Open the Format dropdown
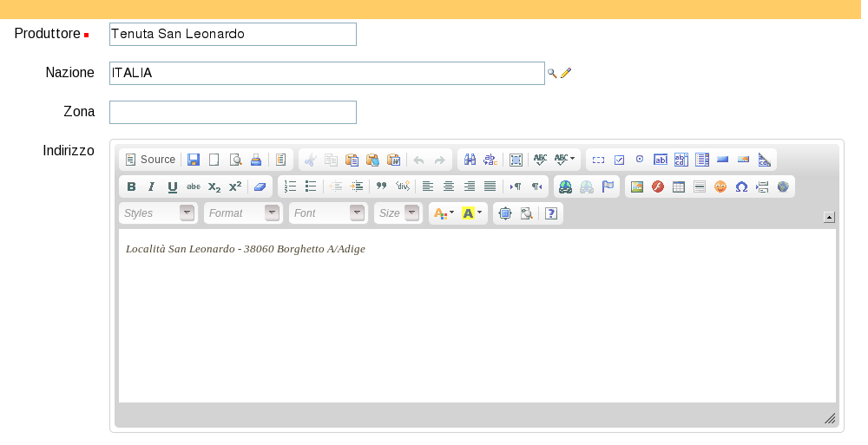The height and width of the screenshot is (445, 868). pyautogui.click(x=243, y=213)
